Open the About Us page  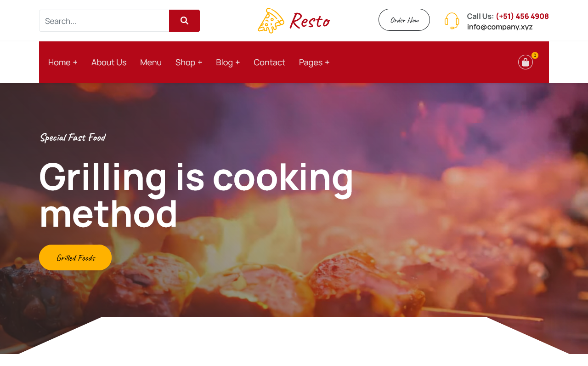click(109, 62)
